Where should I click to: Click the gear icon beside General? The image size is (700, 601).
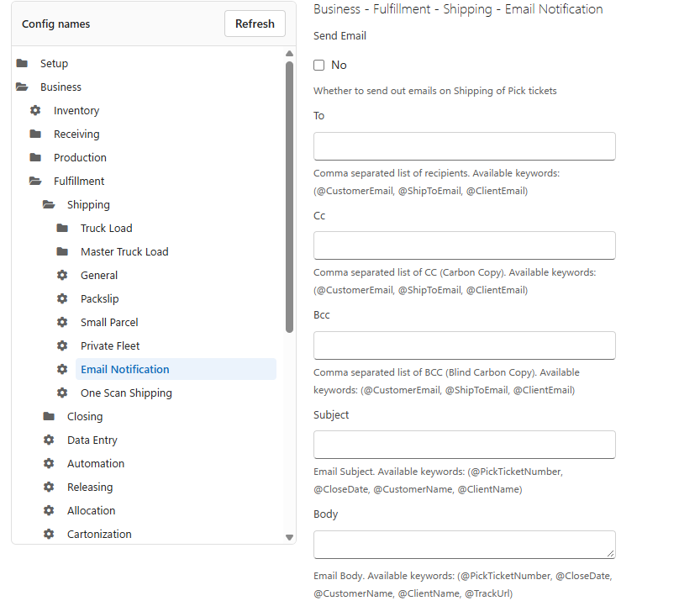click(x=62, y=276)
